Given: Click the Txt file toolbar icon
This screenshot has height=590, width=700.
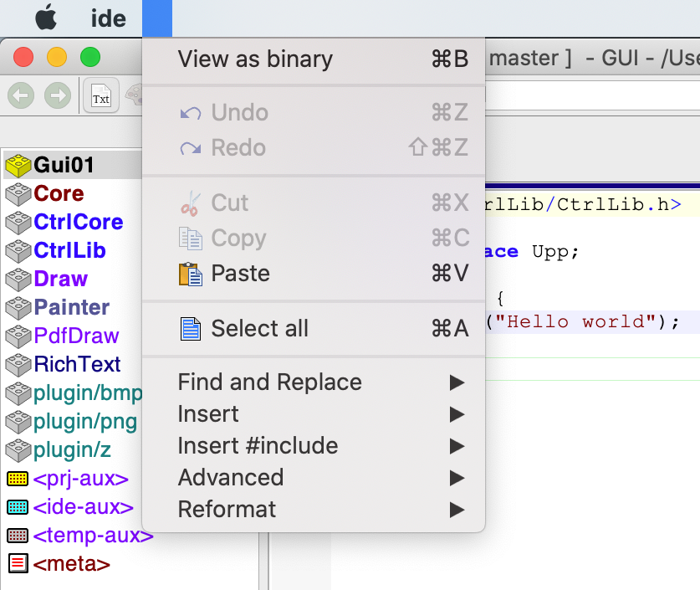Looking at the screenshot, I should [100, 96].
